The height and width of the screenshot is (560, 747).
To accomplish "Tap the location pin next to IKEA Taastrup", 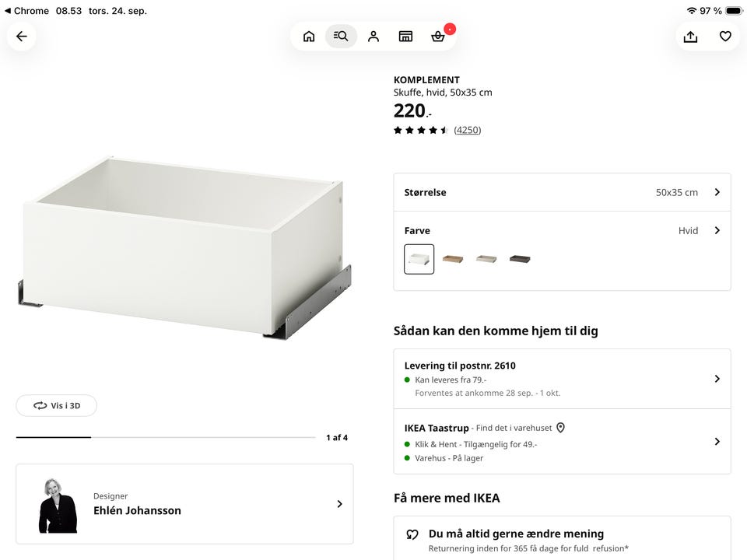I will [561, 428].
